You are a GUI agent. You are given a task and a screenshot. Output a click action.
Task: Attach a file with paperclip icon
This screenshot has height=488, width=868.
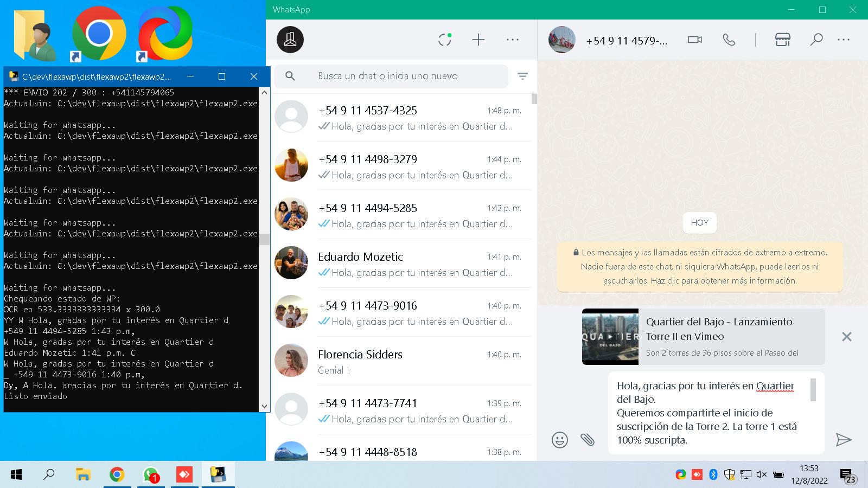click(x=588, y=440)
